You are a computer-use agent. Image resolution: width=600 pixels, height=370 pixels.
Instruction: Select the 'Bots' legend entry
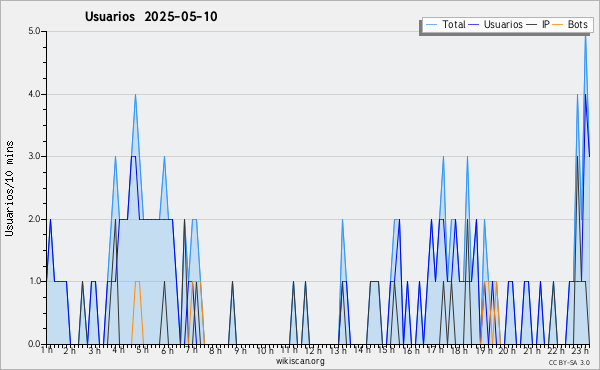tap(570, 24)
